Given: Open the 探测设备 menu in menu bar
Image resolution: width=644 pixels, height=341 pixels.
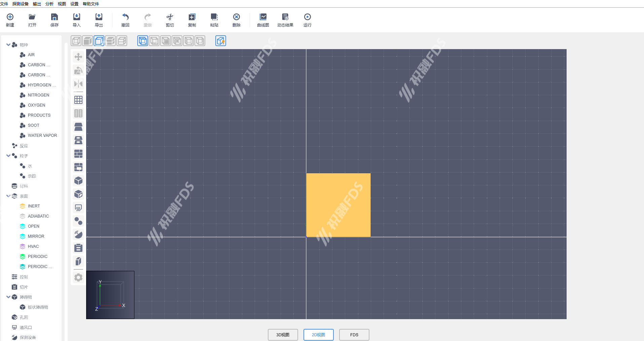Looking at the screenshot, I should point(21,4).
